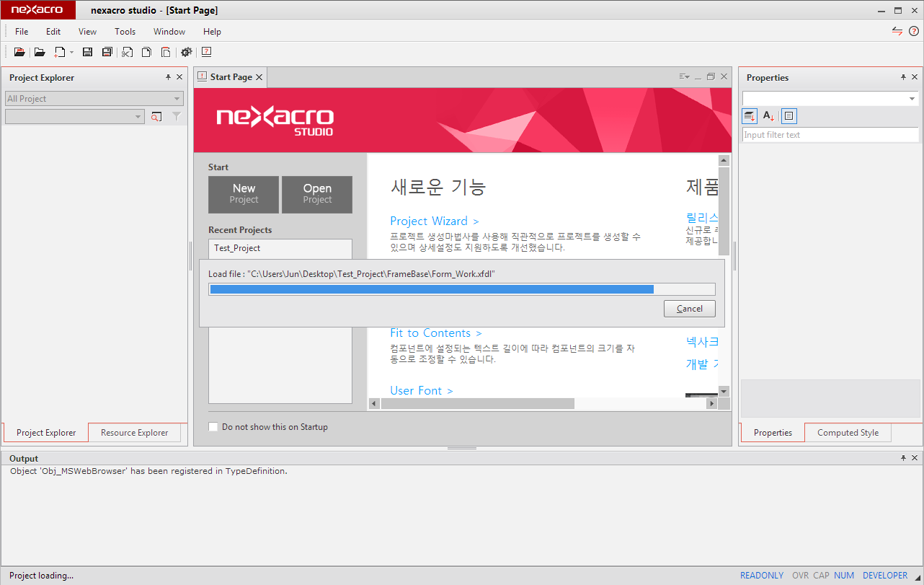Open the Tools menu
The height and width of the screenshot is (585, 924).
[125, 32]
